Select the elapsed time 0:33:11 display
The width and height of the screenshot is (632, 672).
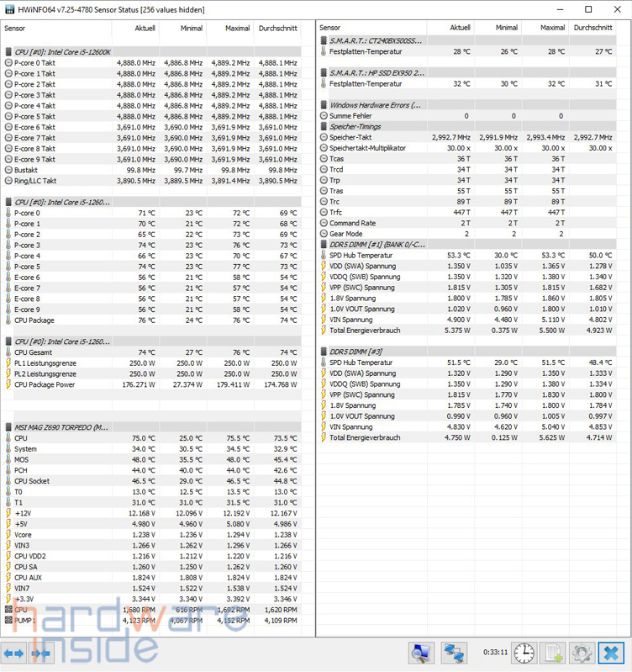pos(495,653)
